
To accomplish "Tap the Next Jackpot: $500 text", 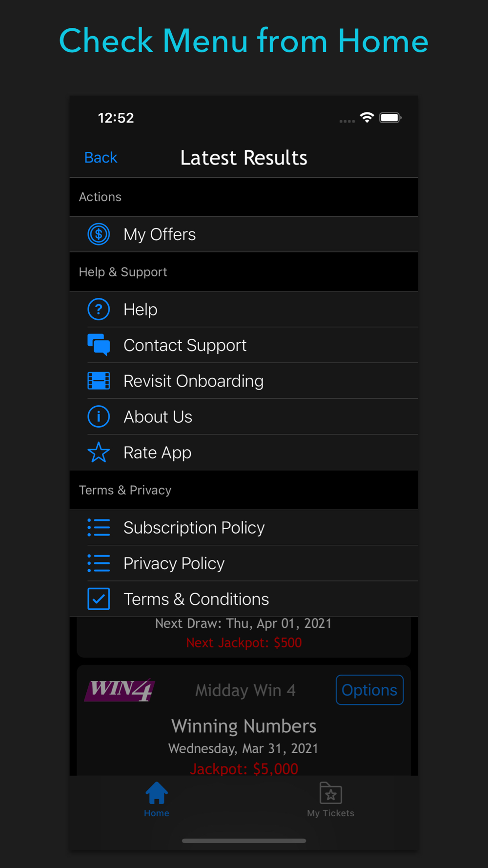I will pos(244,642).
